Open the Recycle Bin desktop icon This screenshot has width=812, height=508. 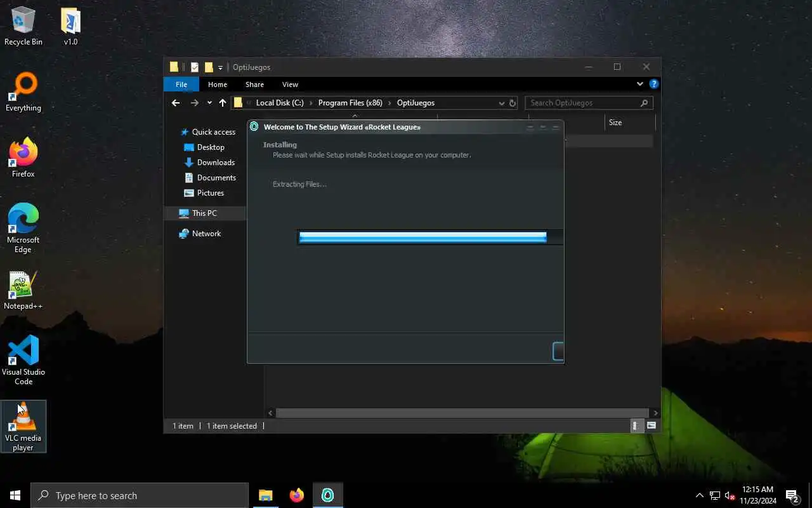click(23, 27)
